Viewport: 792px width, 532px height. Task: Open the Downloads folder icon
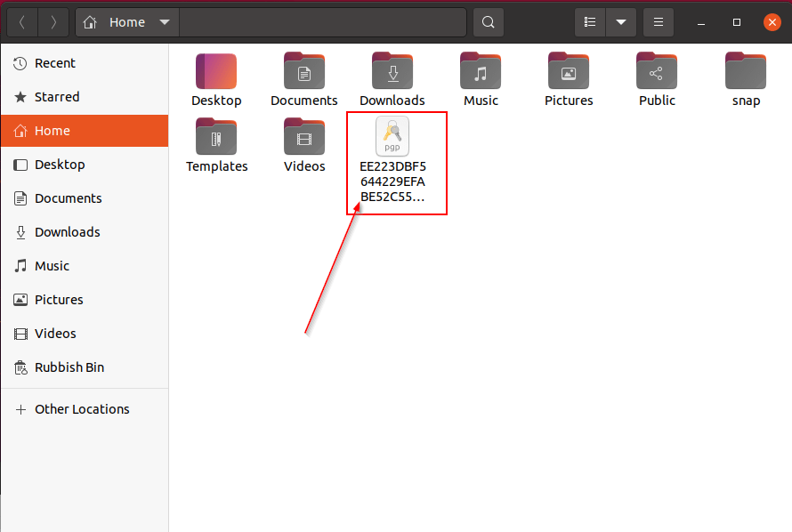[392, 71]
